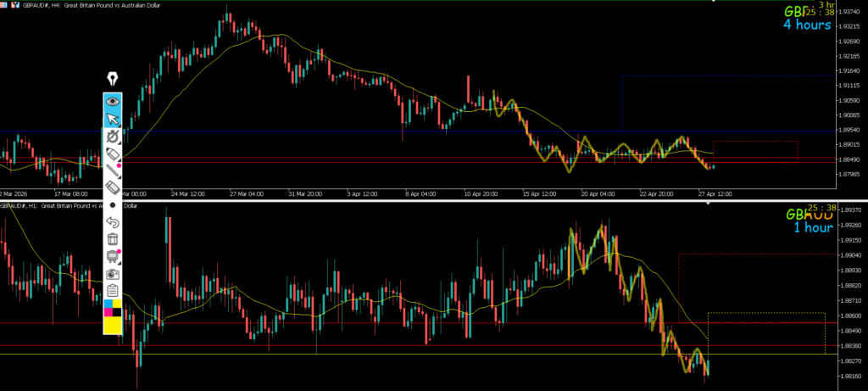This screenshot has width=868, height=391.
Task: Pick the black dot pen size
Action: coord(113,205)
